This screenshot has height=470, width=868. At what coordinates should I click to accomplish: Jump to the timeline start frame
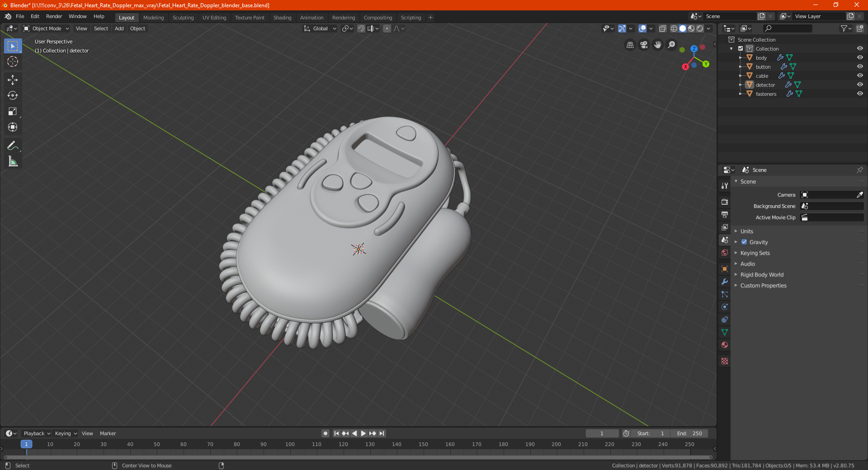pyautogui.click(x=336, y=433)
